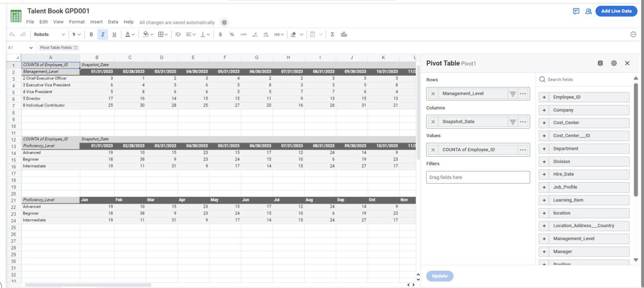Open the font family dropdown showing Roboto
644x288 pixels.
[x=49, y=34]
